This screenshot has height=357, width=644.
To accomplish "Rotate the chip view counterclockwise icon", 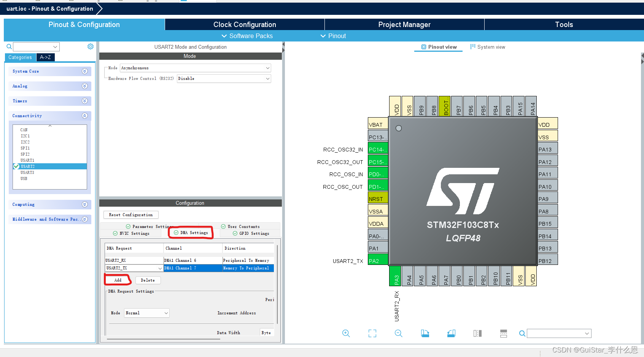I will click(x=451, y=333).
